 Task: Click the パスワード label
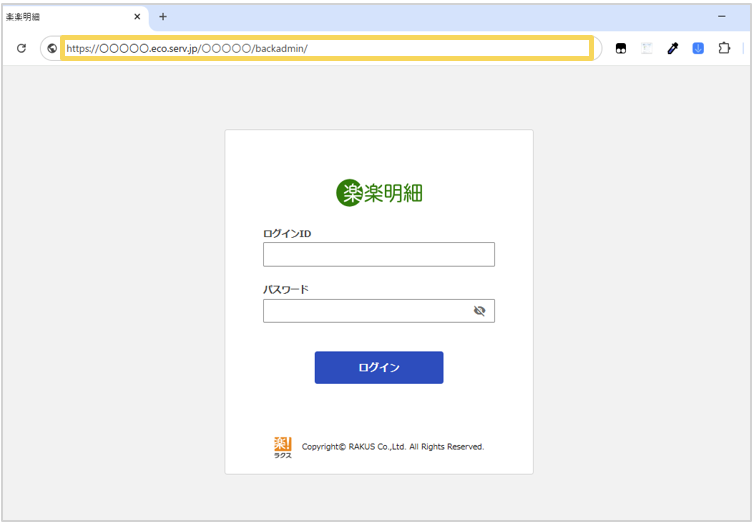click(286, 289)
